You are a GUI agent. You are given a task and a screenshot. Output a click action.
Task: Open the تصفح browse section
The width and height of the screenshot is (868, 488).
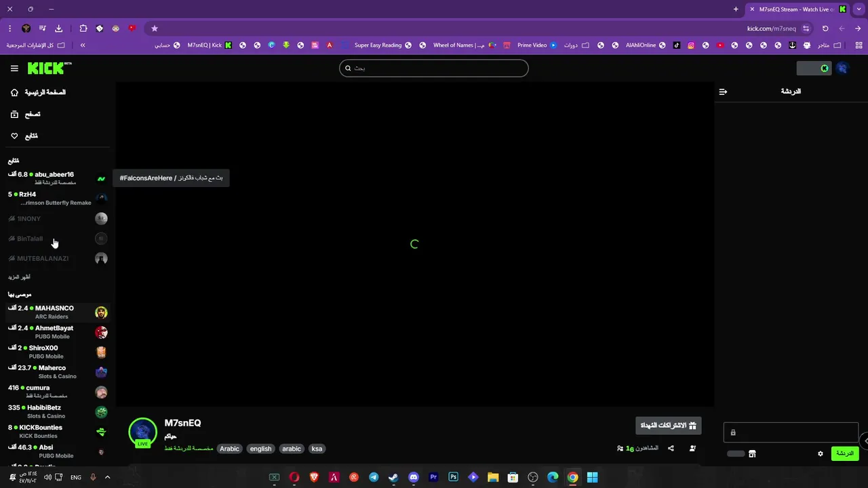click(26, 115)
